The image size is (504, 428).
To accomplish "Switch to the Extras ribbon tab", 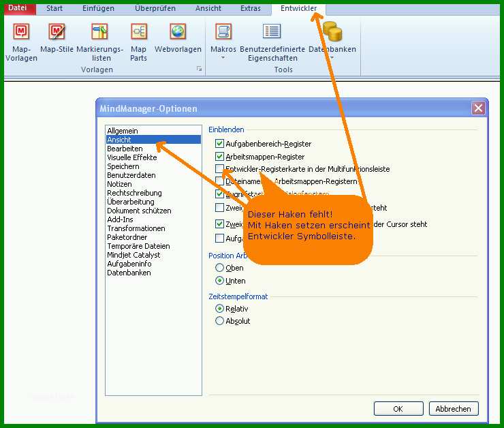I will (251, 8).
